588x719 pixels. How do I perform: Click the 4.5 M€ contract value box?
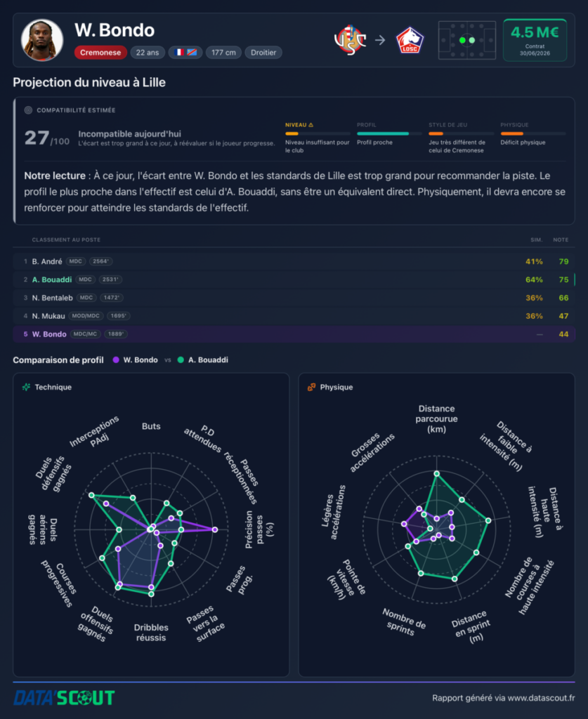click(x=535, y=40)
